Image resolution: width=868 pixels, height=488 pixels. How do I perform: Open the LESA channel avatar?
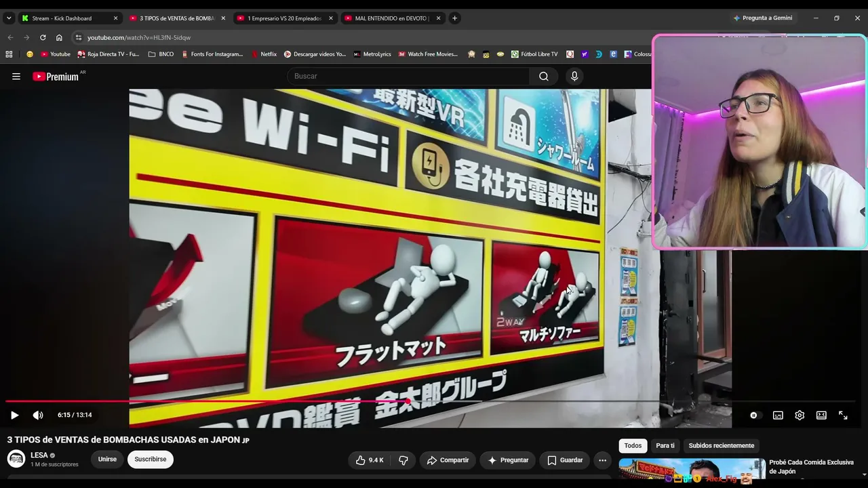[16, 459]
